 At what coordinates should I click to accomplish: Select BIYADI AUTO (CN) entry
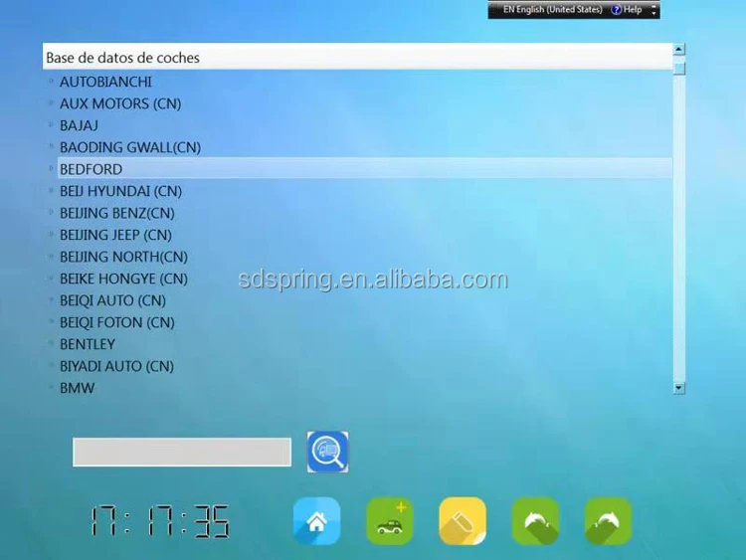(x=116, y=366)
